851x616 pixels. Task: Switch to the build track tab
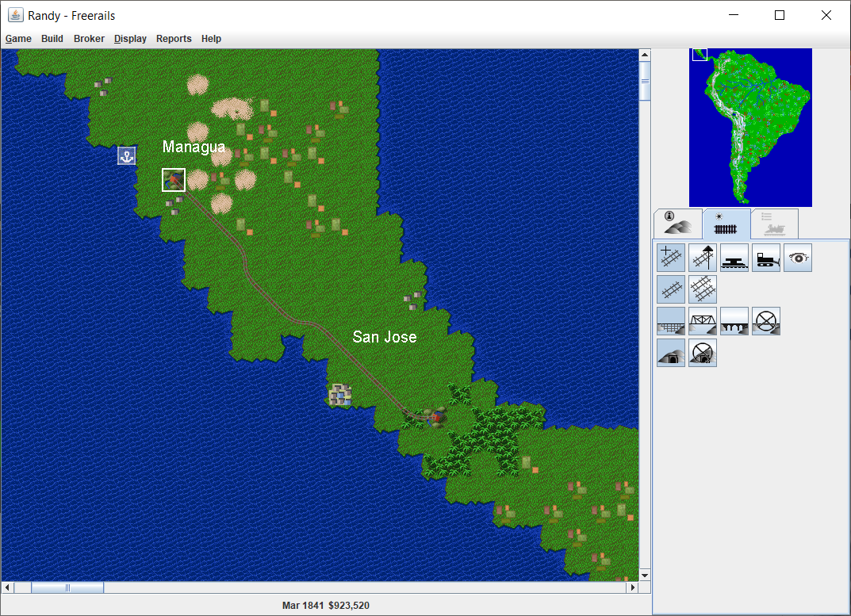pos(726,224)
